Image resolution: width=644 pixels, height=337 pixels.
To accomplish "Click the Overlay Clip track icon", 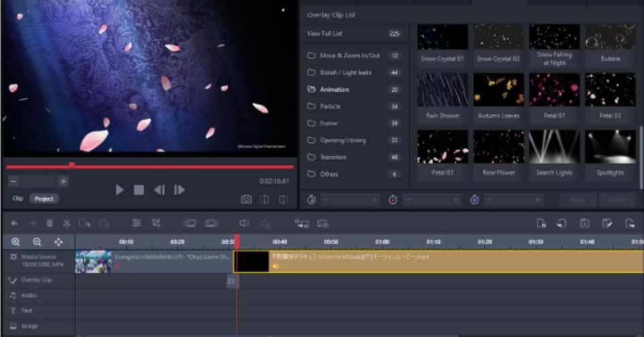I will click(13, 280).
